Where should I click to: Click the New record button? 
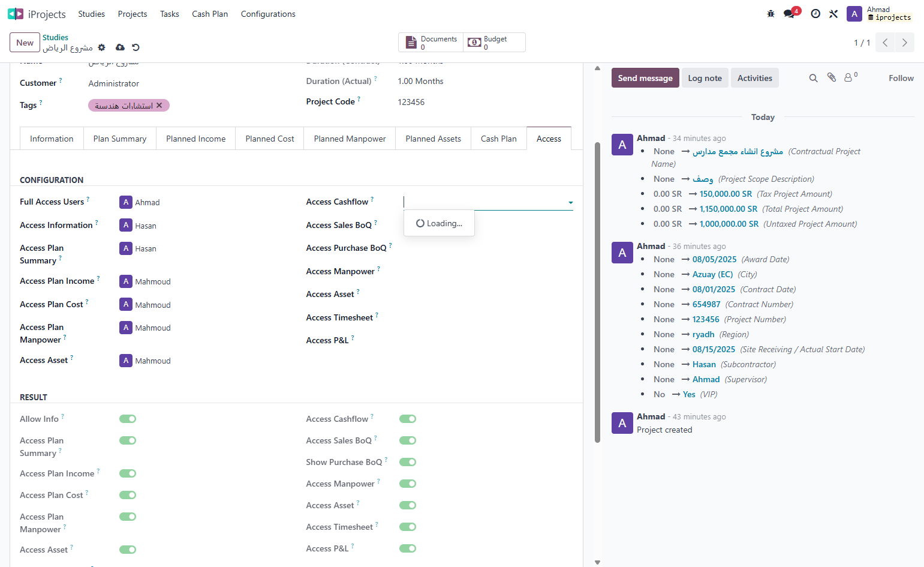25,43
